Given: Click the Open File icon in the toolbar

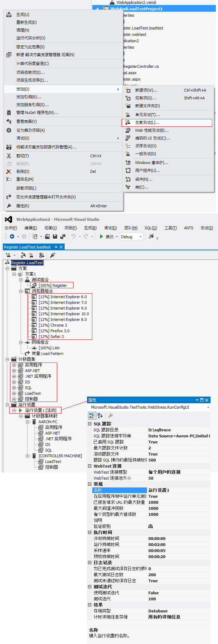Looking at the screenshot, I should (x=47, y=236).
